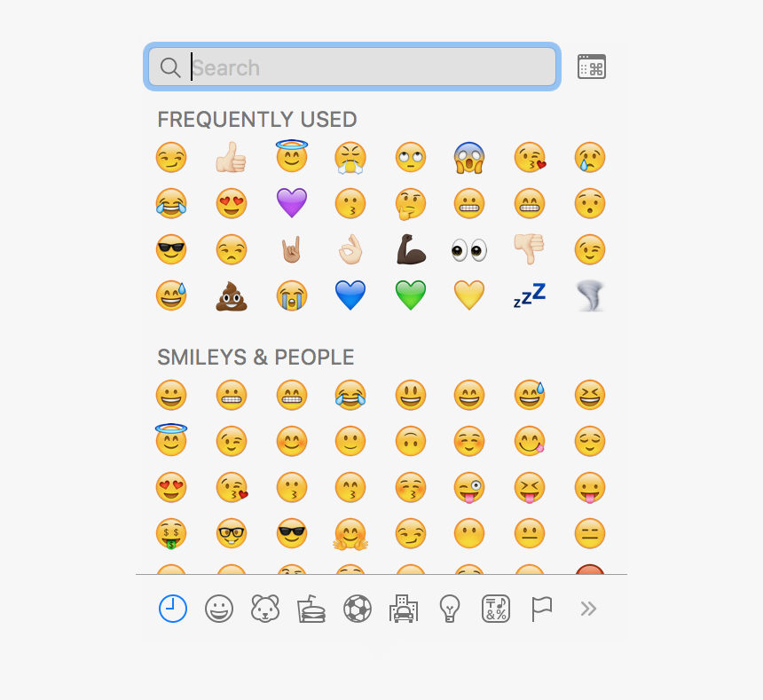The width and height of the screenshot is (763, 700).
Task: Pick the pile of poo emoji
Action: [232, 295]
